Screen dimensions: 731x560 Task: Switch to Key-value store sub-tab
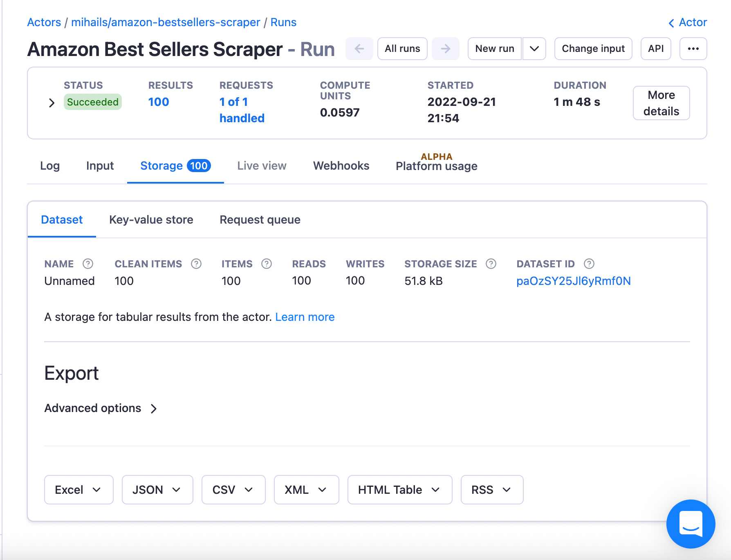pos(151,220)
